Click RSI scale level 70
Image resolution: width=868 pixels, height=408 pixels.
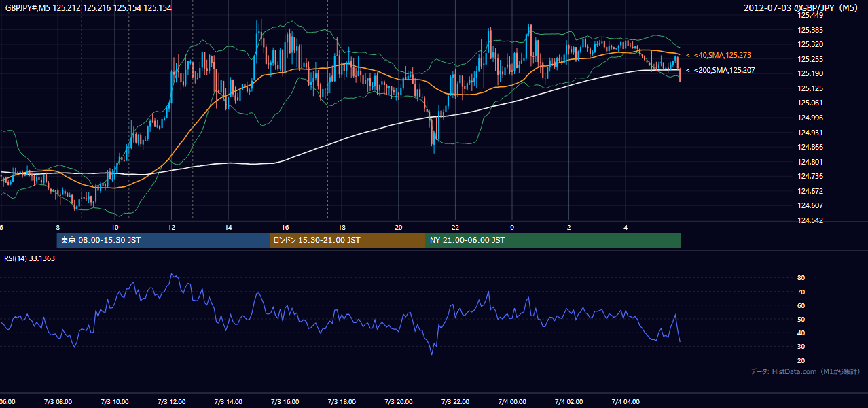click(x=801, y=292)
